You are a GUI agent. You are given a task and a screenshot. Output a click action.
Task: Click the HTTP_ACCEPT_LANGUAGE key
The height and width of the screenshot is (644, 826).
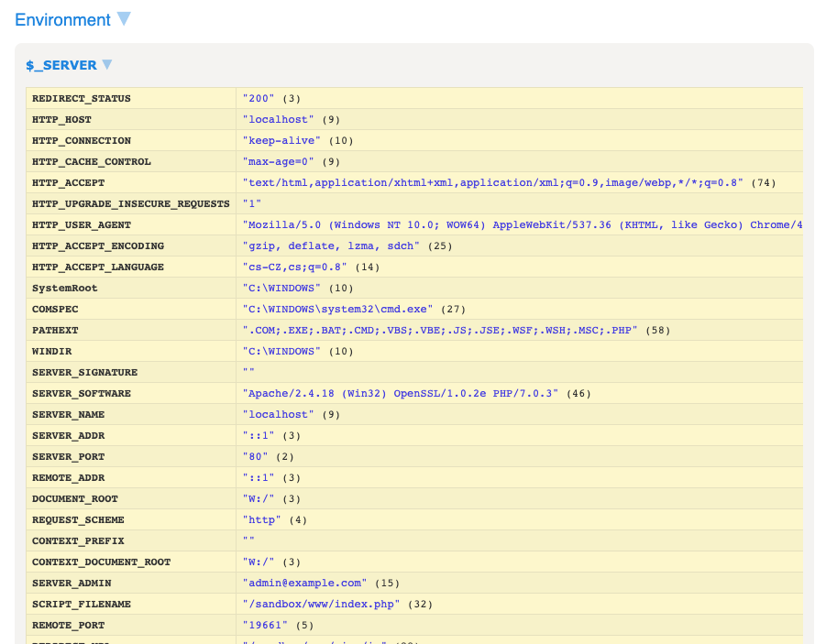click(97, 267)
